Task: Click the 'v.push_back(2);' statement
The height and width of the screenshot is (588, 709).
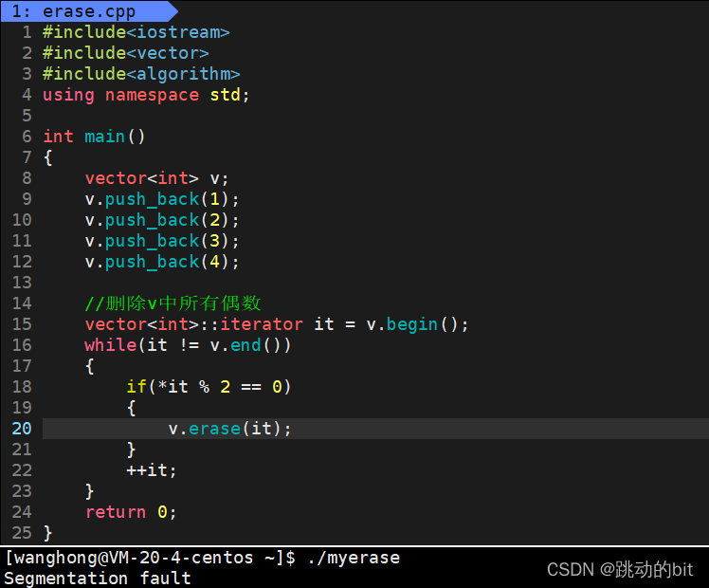Action: tap(162, 220)
